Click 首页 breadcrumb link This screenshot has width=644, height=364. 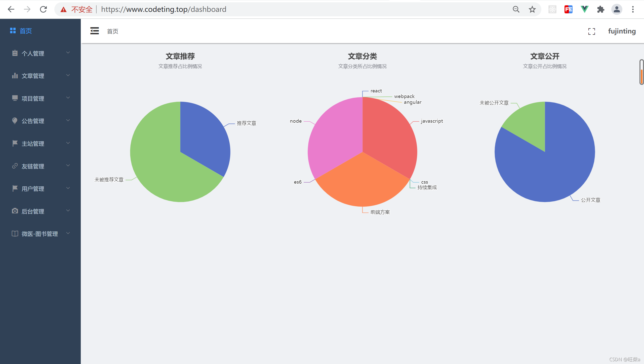click(x=112, y=31)
